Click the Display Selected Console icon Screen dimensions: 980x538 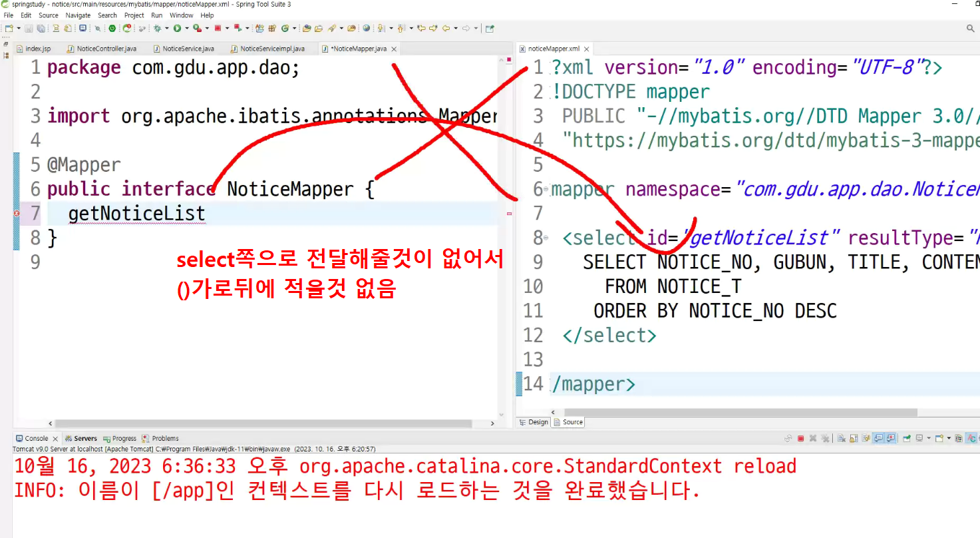919,438
